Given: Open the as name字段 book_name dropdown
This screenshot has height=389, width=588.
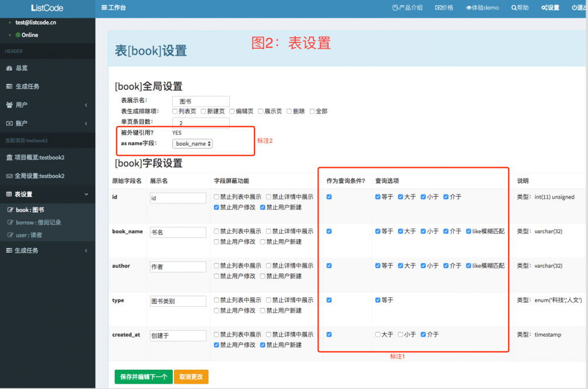Looking at the screenshot, I should coord(194,143).
